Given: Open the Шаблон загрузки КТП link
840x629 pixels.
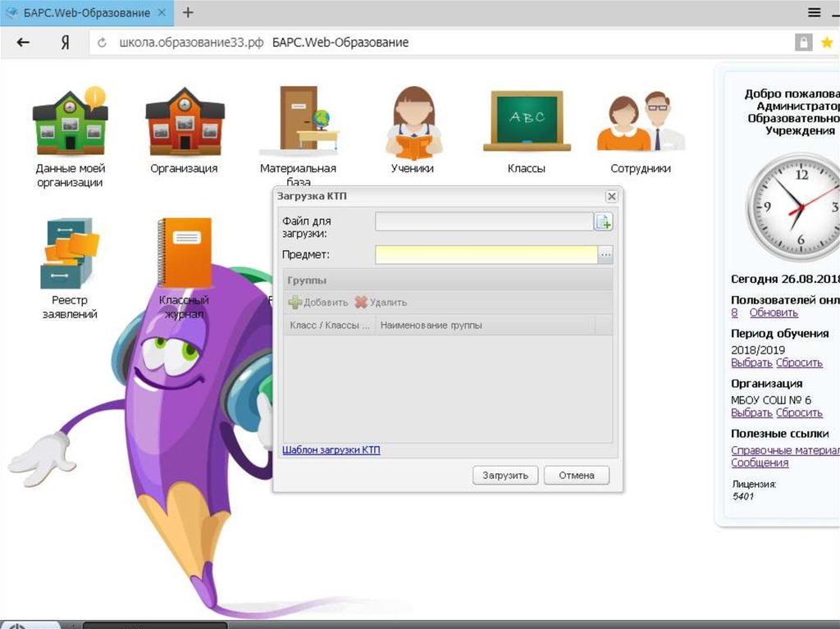Looking at the screenshot, I should pyautogui.click(x=331, y=450).
